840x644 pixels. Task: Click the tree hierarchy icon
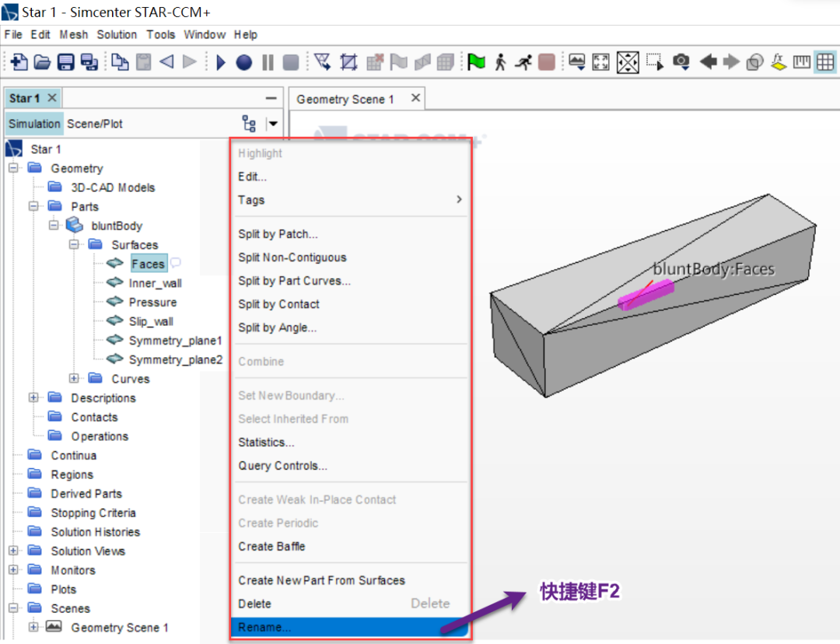pyautogui.click(x=249, y=124)
